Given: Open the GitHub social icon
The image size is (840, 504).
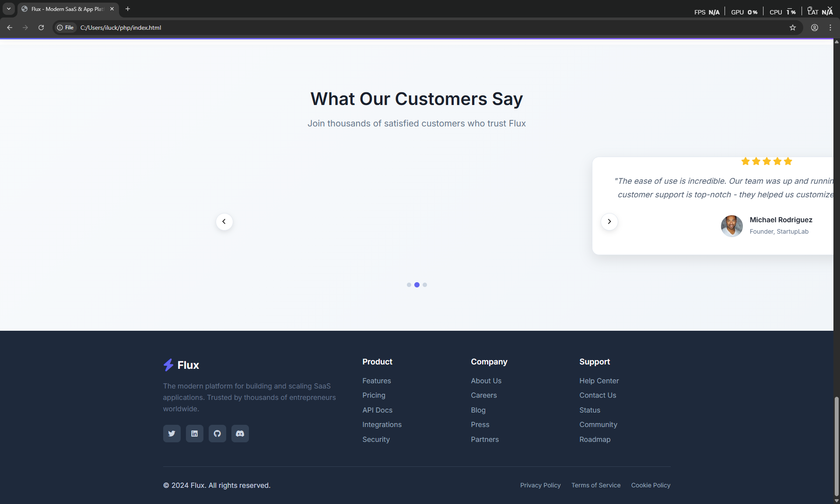Looking at the screenshot, I should [217, 434].
